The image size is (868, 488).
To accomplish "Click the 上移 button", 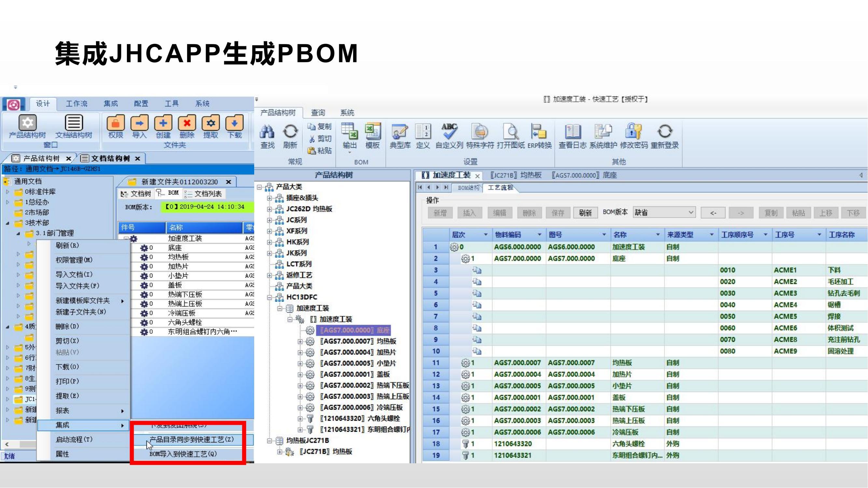I will pos(826,213).
